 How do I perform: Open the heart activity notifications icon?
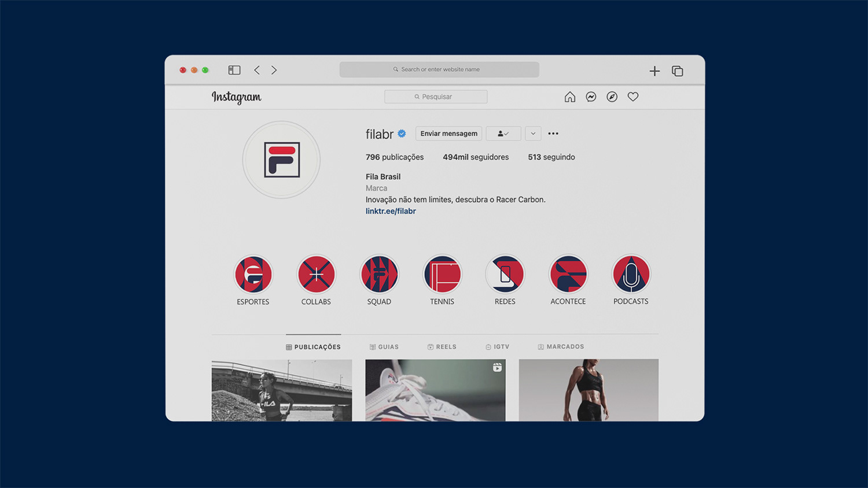point(633,97)
